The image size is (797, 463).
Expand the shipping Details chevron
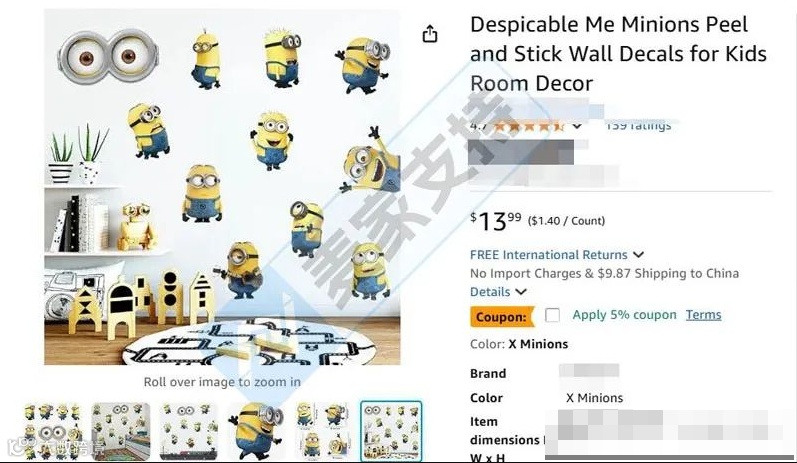click(x=521, y=292)
